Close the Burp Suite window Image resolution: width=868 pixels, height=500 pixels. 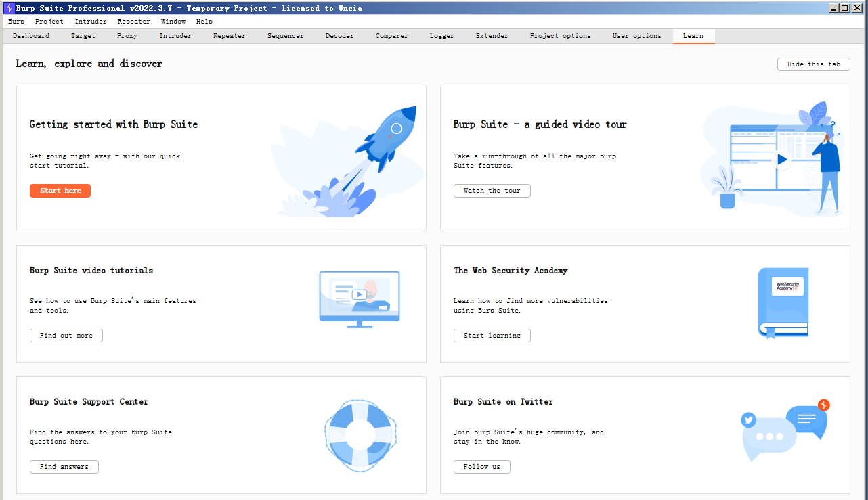856,8
